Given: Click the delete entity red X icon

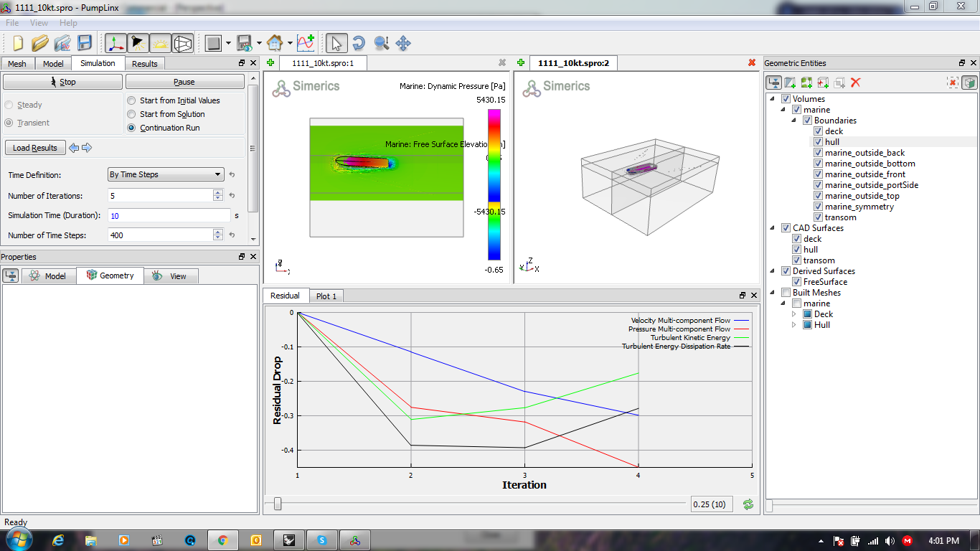Looking at the screenshot, I should point(856,83).
